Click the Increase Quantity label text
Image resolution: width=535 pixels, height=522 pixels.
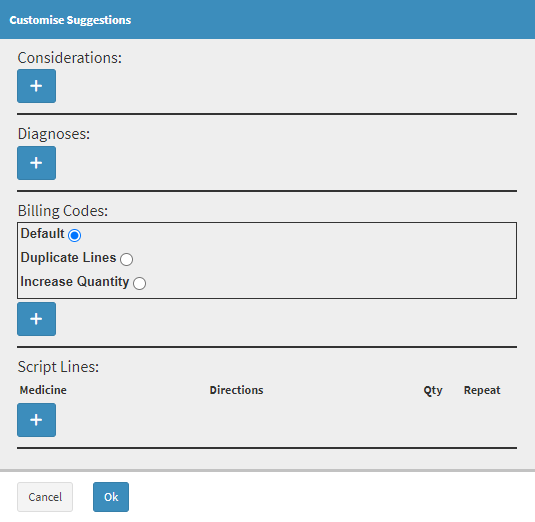click(x=75, y=281)
